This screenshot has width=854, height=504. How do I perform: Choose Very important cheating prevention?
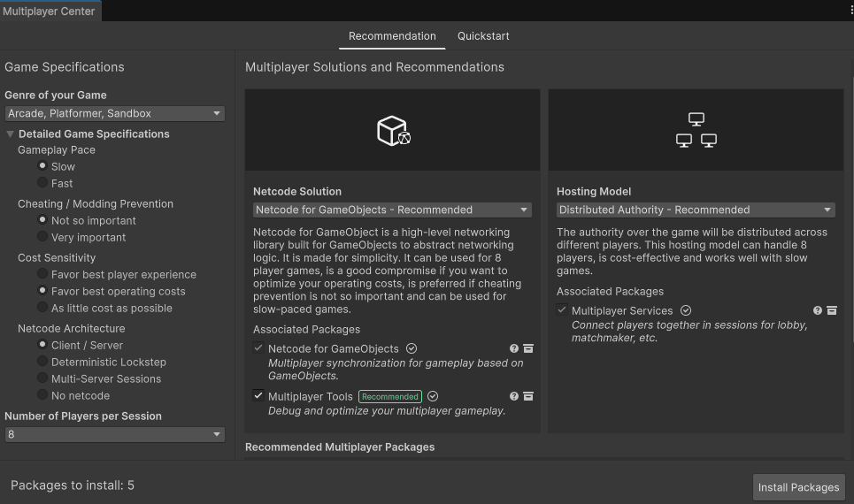42,237
